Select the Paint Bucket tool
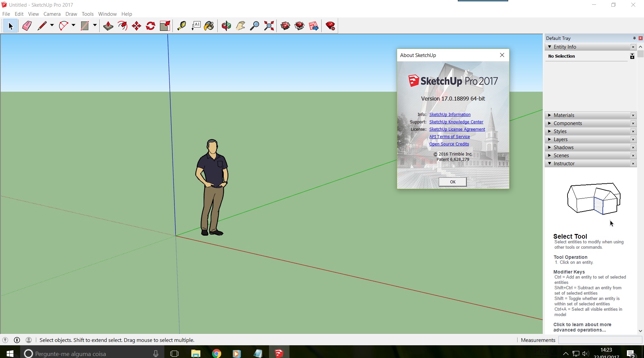 coord(209,26)
